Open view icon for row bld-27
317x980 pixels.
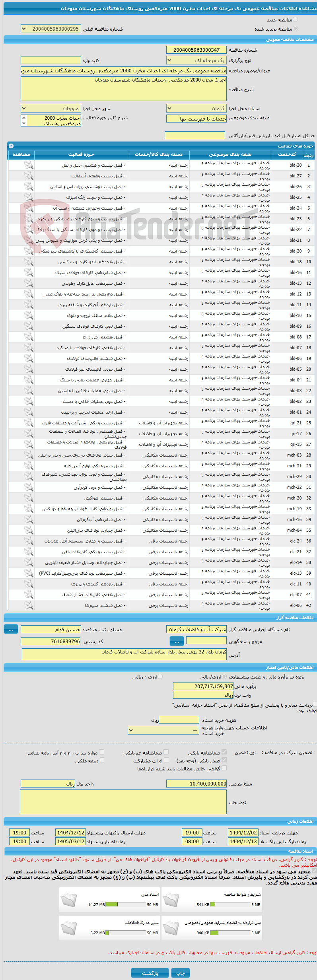click(x=29, y=176)
